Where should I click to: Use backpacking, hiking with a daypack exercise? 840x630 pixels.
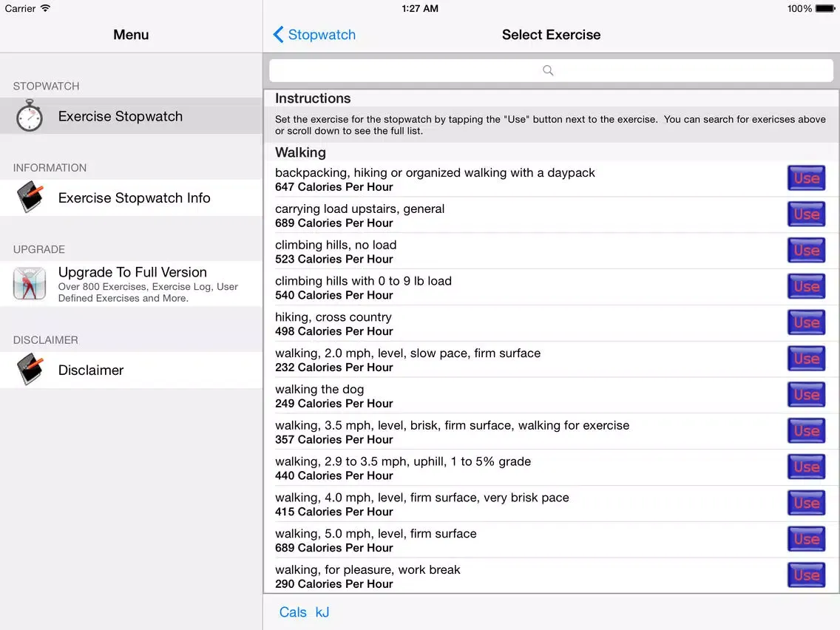(x=806, y=178)
